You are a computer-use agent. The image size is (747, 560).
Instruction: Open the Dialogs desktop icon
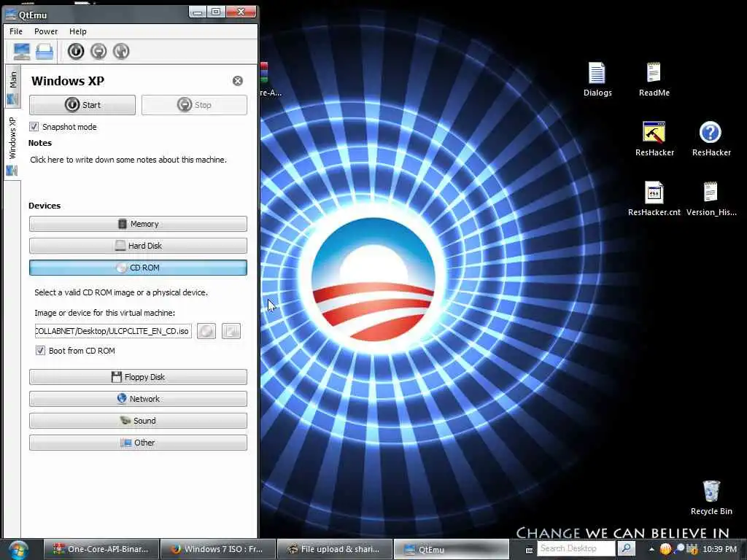(597, 79)
